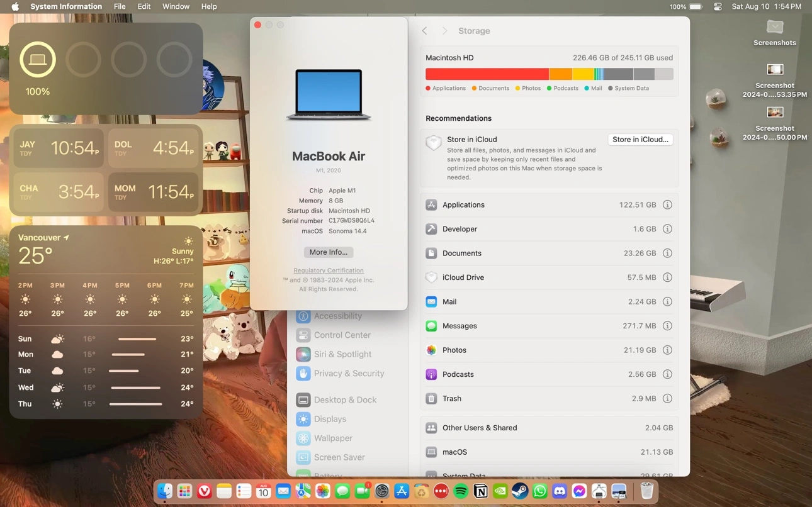Viewport: 812px width, 507px height.
Task: Select Screen Saver in sidebar
Action: (339, 457)
